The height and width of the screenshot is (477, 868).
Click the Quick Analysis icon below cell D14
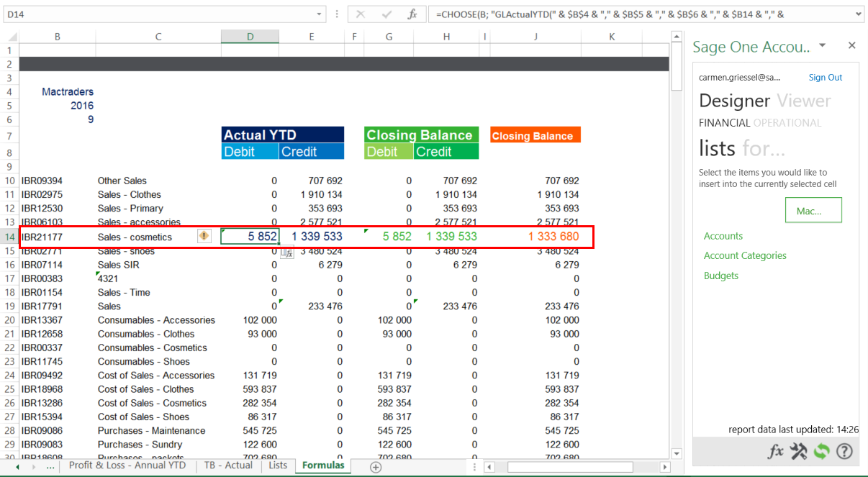tap(286, 251)
